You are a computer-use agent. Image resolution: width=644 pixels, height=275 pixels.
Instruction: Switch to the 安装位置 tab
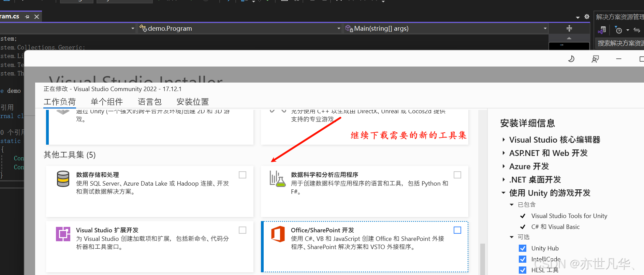coord(193,102)
